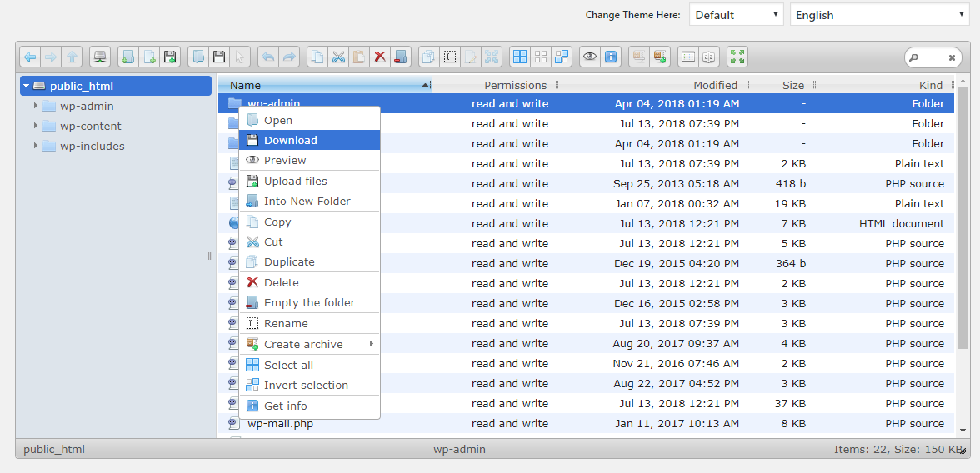Collapse the public_html root tree node
Viewport: 980px width, 473px height.
tap(27, 86)
